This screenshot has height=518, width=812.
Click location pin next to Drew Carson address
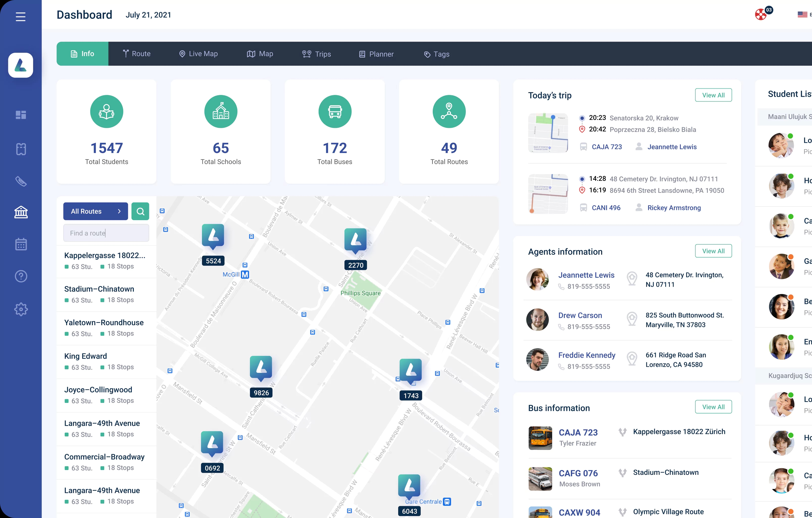(x=632, y=319)
